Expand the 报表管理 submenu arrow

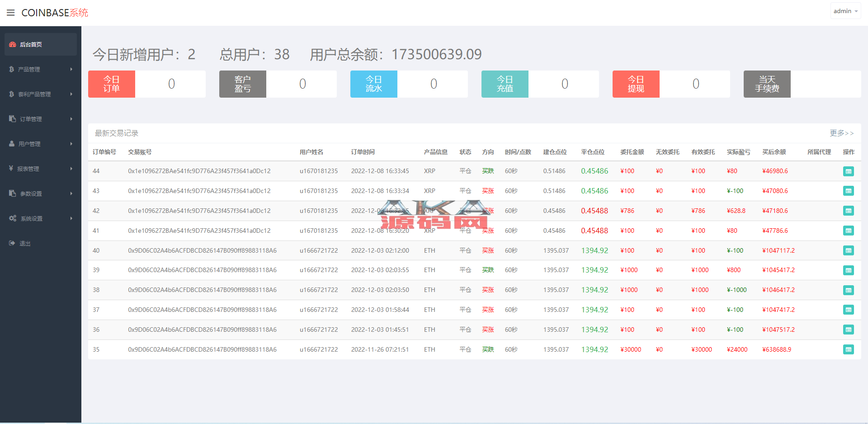[x=71, y=169]
